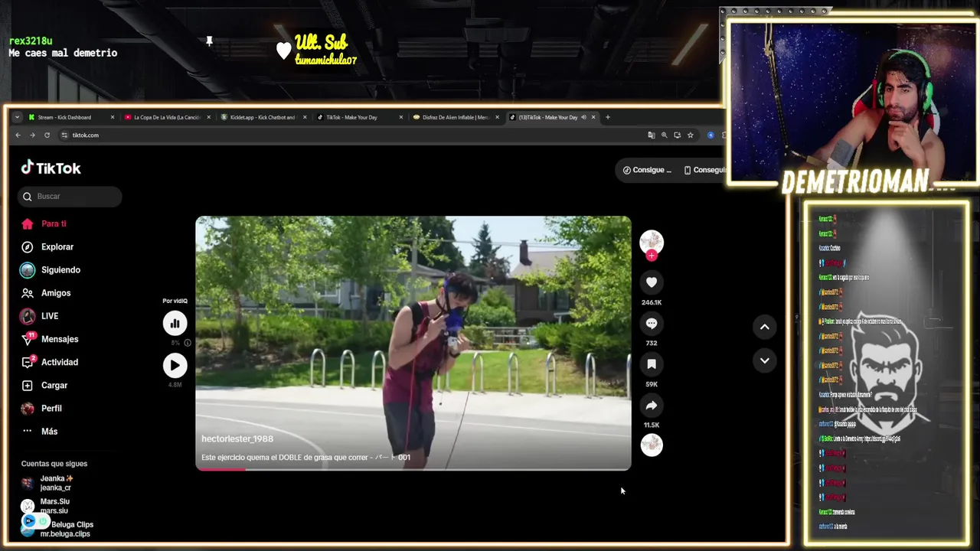The image size is (980, 551).
Task: Switch to the first TikTok - Make Your Day tab
Action: 360,117
